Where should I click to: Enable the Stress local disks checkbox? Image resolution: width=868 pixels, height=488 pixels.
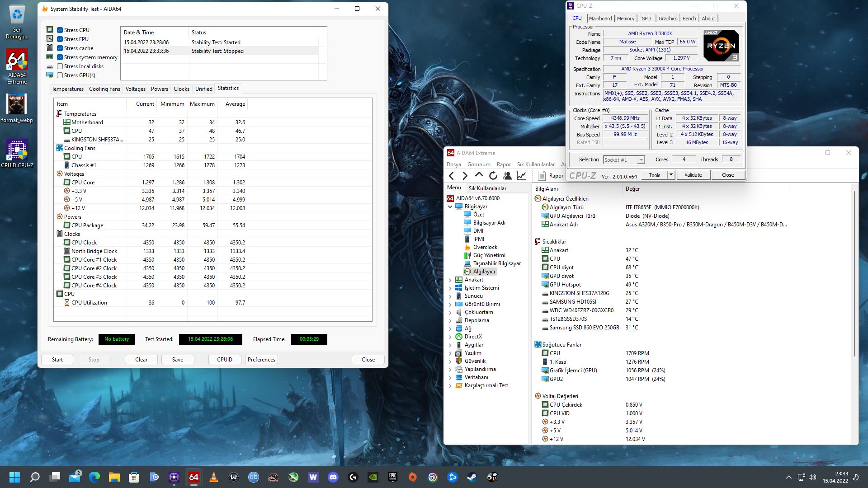pyautogui.click(x=60, y=66)
